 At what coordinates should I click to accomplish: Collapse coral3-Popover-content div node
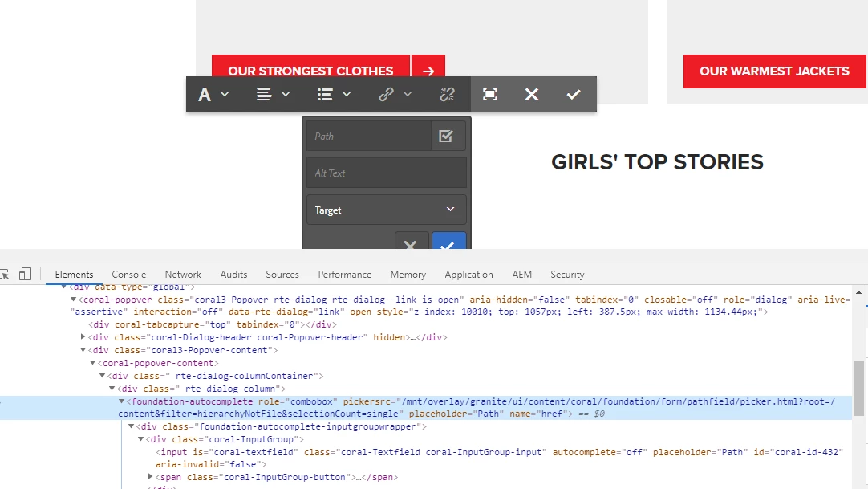83,350
